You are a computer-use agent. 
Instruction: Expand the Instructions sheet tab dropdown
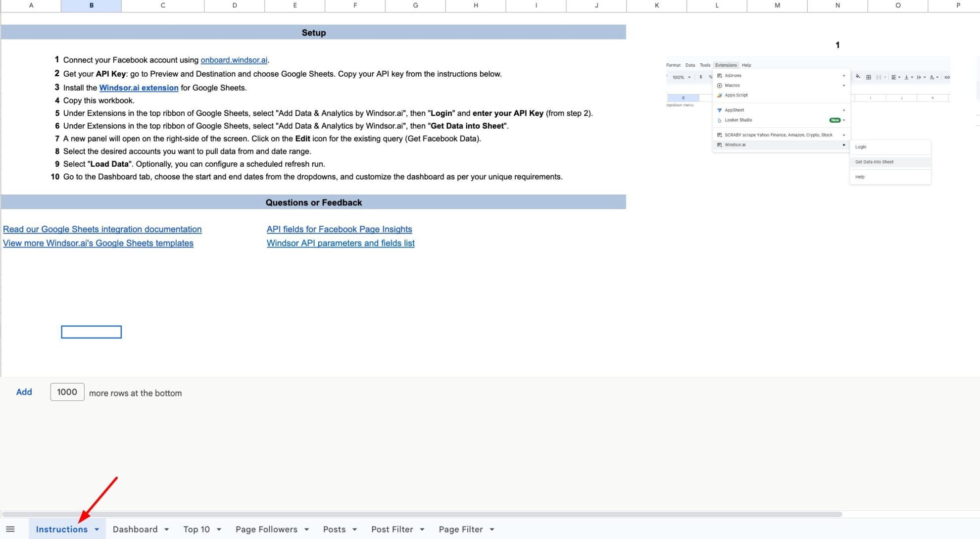pos(97,529)
